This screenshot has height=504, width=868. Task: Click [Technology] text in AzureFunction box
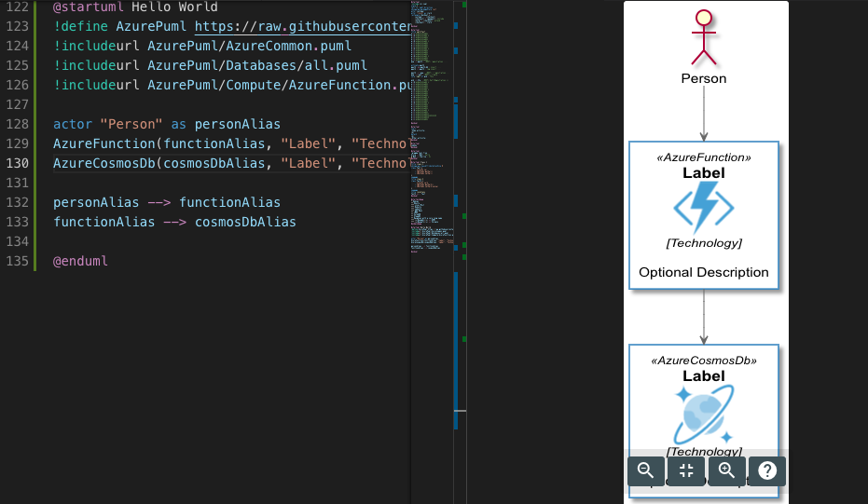point(704,243)
